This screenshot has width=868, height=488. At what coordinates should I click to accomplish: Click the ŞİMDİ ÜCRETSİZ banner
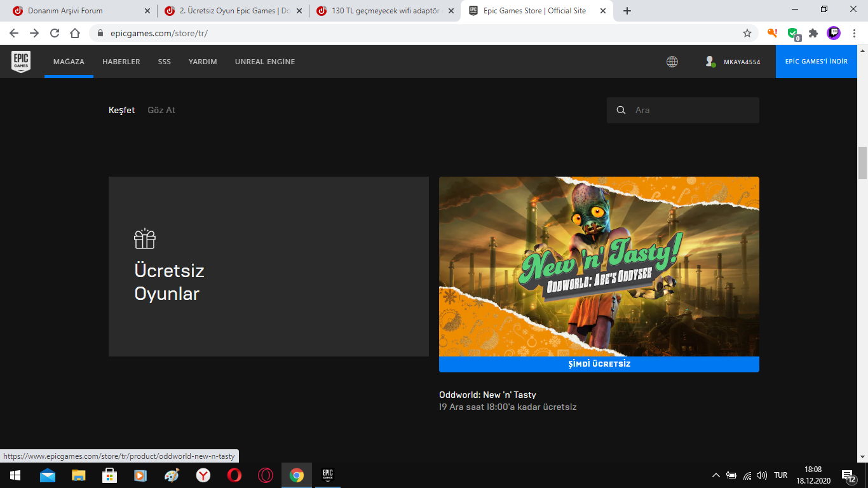click(x=599, y=364)
